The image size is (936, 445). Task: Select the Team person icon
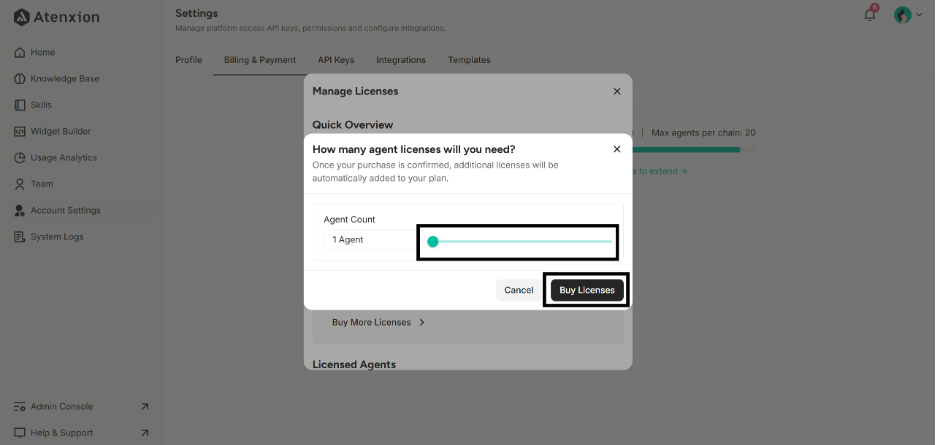[20, 184]
